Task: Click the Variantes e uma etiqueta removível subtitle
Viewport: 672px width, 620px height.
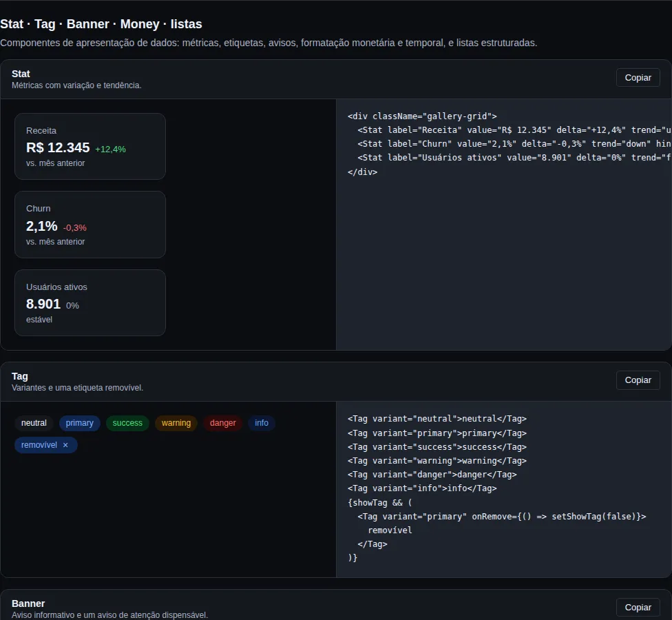Action: tap(77, 388)
